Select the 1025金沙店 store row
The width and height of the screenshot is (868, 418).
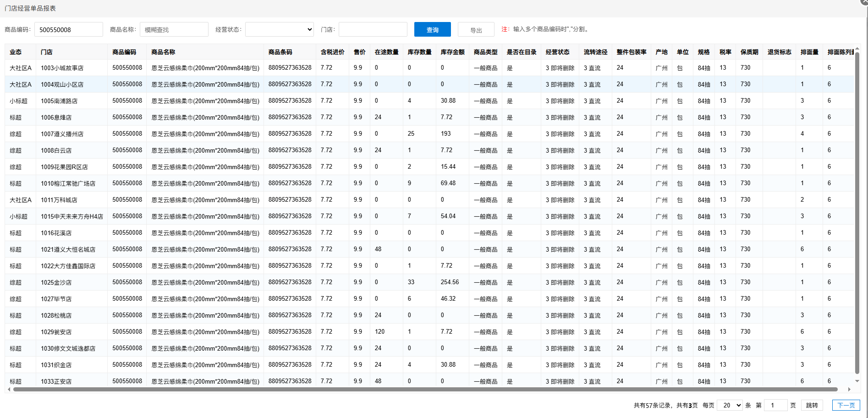56,282
